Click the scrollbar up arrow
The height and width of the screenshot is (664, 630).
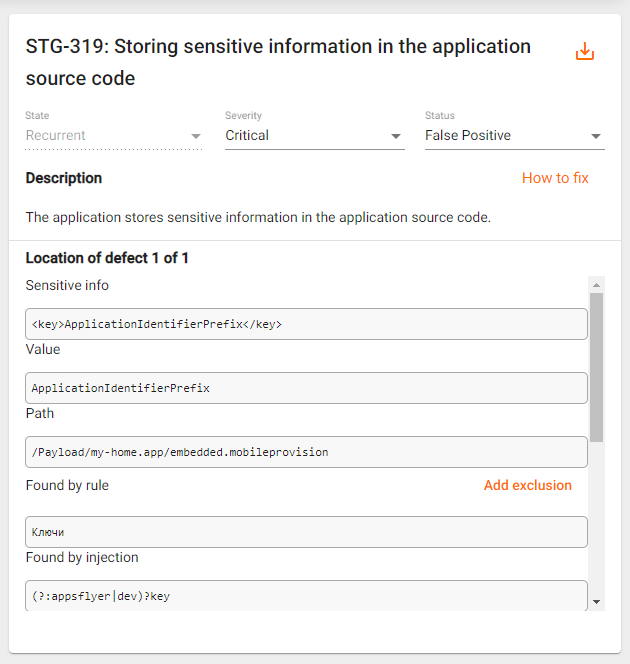point(597,285)
